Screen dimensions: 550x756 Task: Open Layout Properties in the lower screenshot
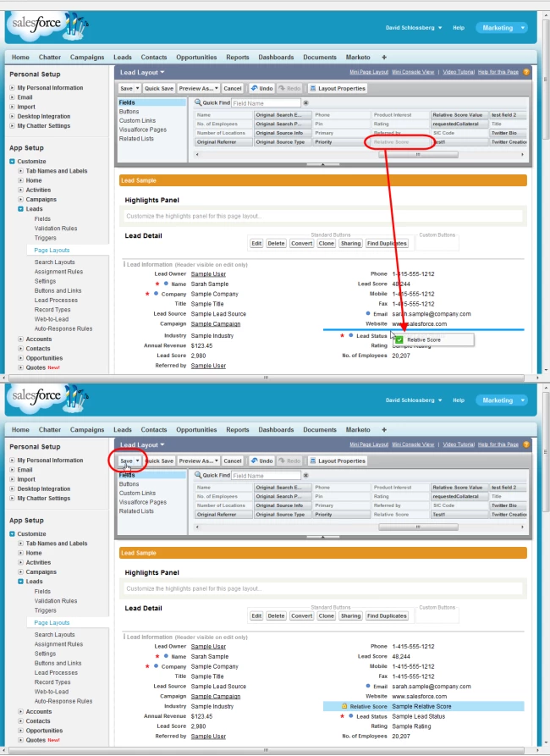(x=338, y=461)
